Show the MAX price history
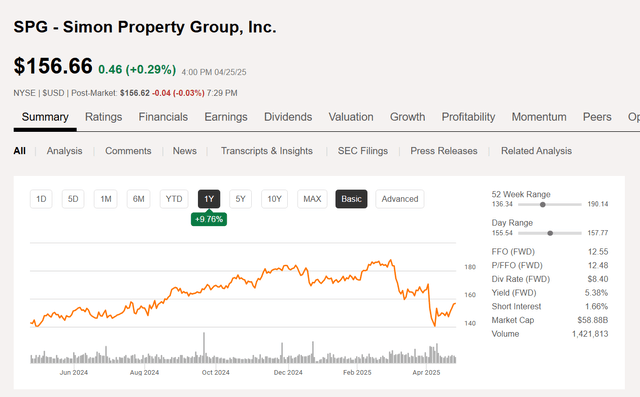640x397 pixels. click(x=312, y=199)
